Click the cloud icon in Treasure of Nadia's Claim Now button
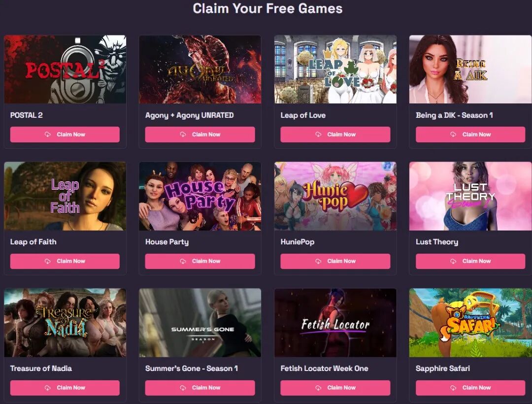This screenshot has height=404, width=532. 47,388
